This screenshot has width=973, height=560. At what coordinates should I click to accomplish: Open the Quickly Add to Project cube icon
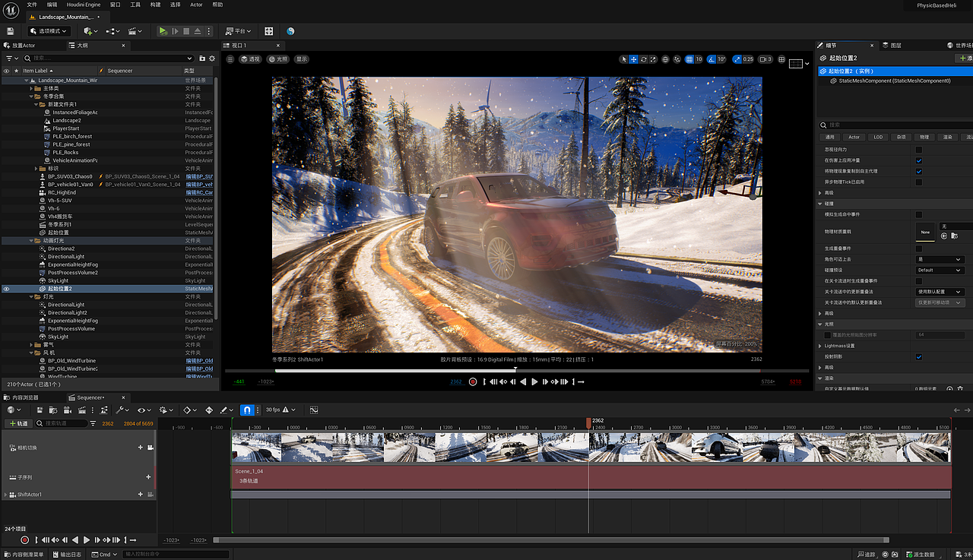point(89,31)
